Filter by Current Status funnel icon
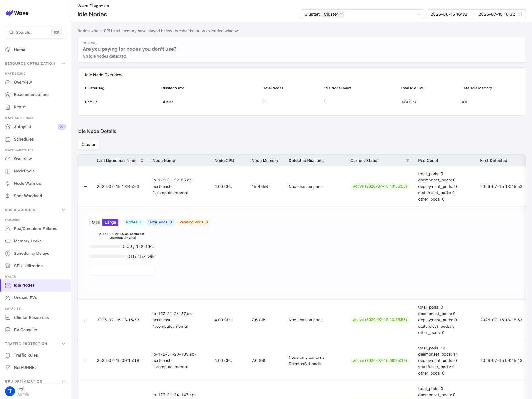This screenshot has height=399, width=532. click(x=408, y=160)
